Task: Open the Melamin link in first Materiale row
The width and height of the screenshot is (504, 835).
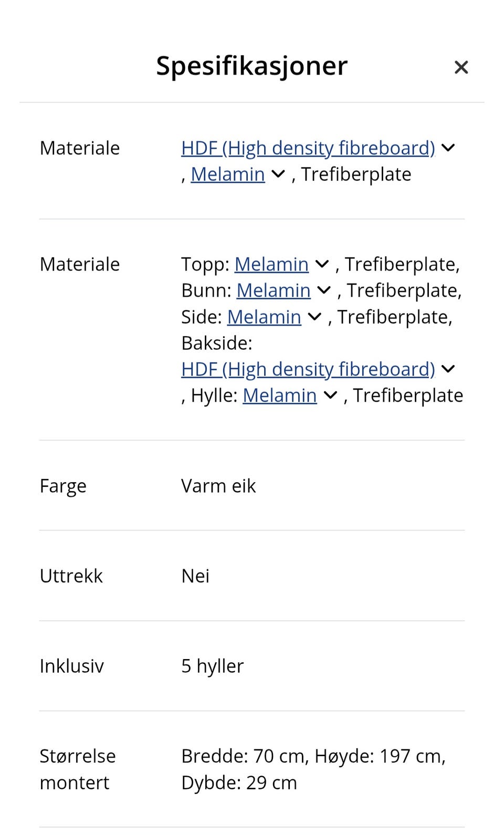Action: [x=227, y=174]
